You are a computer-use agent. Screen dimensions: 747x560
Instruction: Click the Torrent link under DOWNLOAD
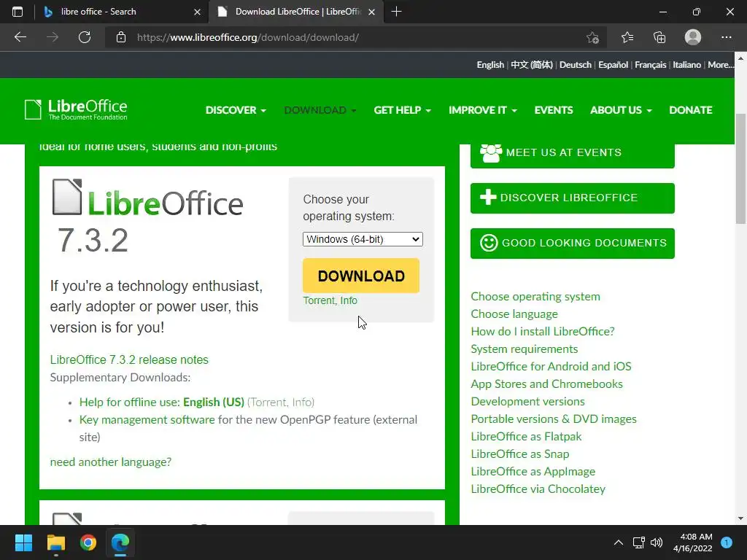click(x=319, y=300)
